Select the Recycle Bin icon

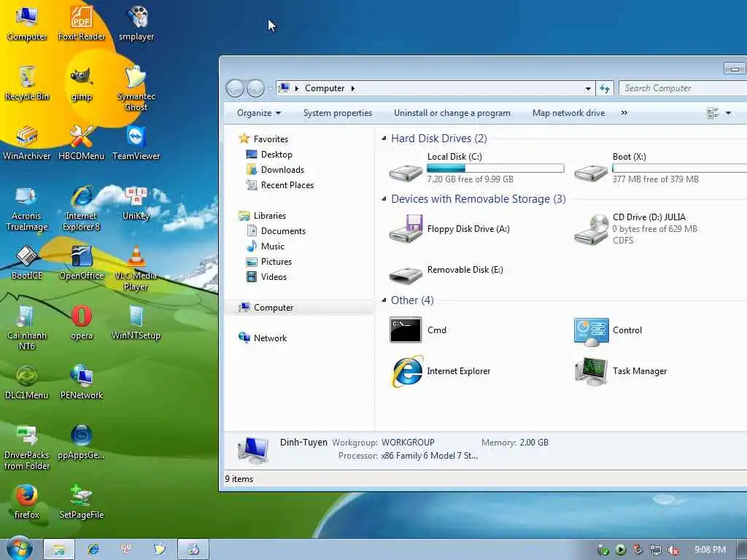27,83
